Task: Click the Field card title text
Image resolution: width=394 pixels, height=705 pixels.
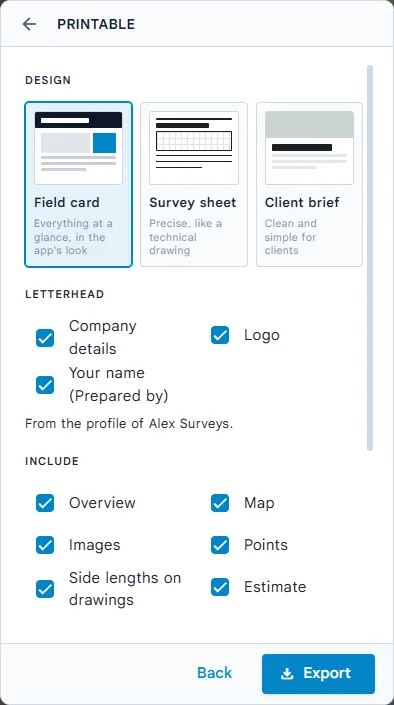Action: [x=67, y=202]
